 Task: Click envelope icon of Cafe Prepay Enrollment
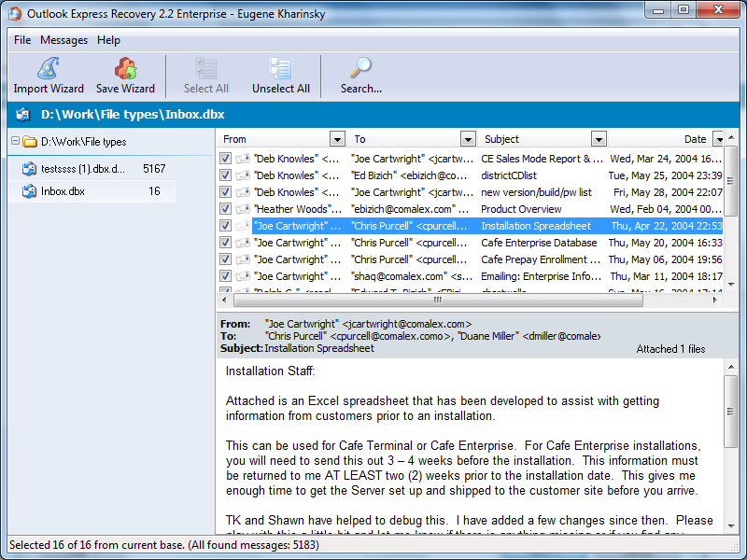[243, 259]
